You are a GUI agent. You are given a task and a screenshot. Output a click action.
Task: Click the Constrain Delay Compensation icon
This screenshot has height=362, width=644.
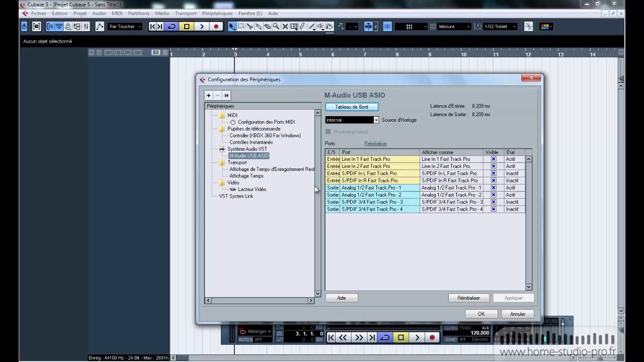tap(36, 27)
